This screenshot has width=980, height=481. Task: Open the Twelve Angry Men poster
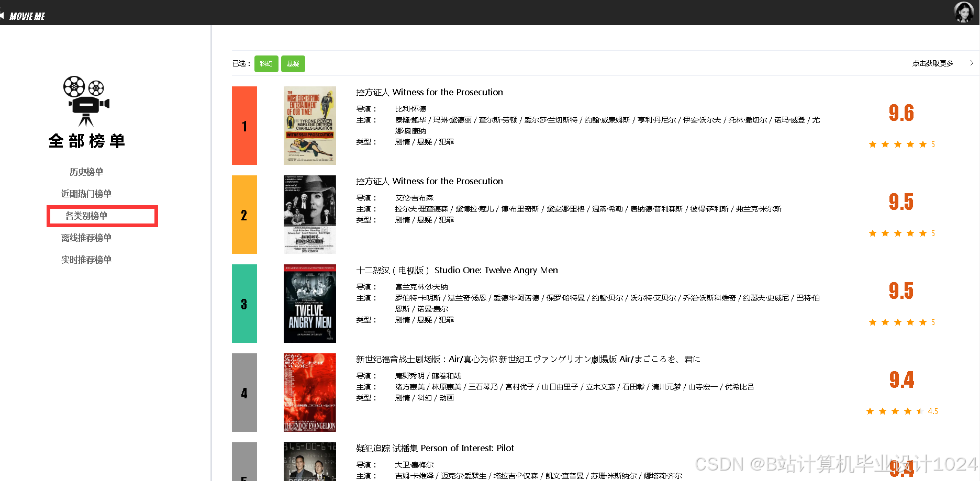click(310, 304)
